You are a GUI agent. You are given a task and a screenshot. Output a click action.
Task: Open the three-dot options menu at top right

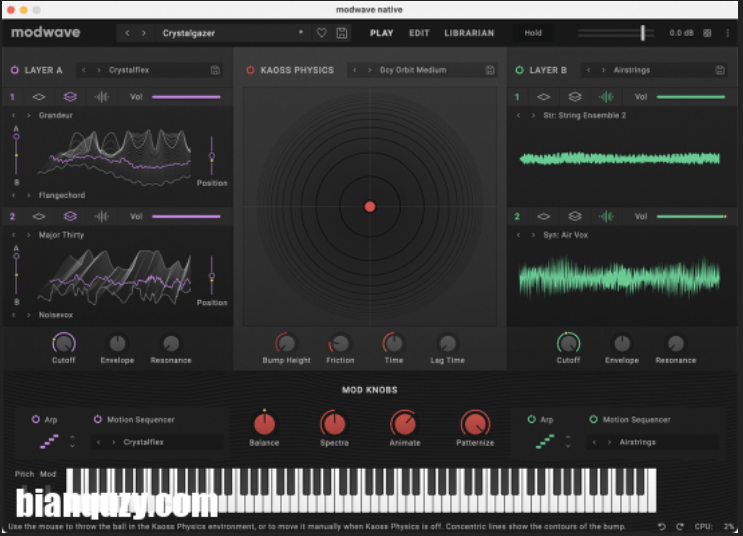pyautogui.click(x=727, y=33)
